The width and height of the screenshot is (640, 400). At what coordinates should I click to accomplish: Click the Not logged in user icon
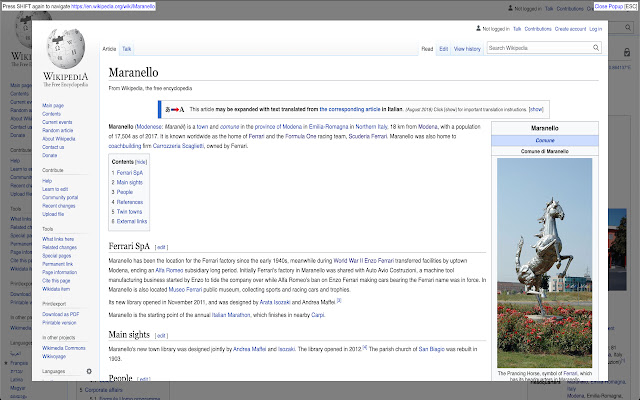[478, 29]
